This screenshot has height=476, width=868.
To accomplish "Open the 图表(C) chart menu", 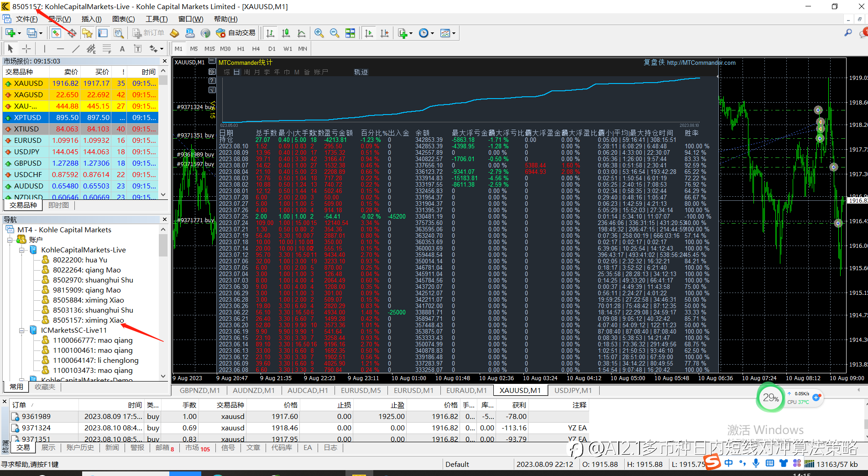I will [x=123, y=19].
